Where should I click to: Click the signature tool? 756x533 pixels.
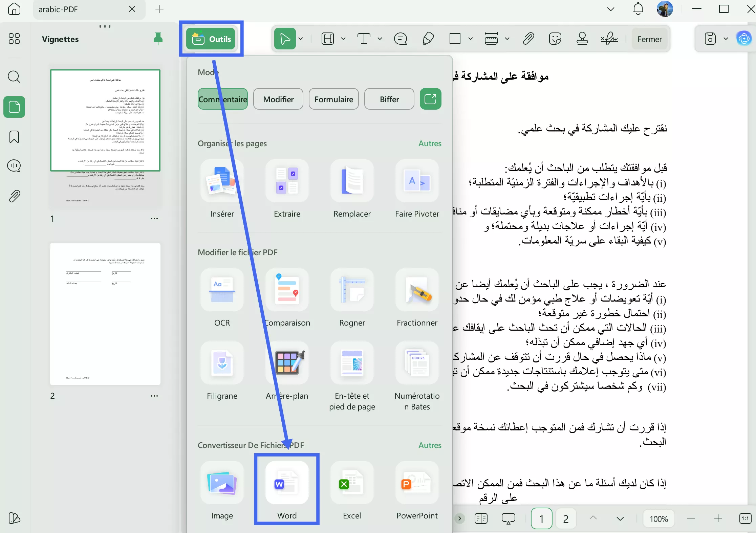click(609, 38)
